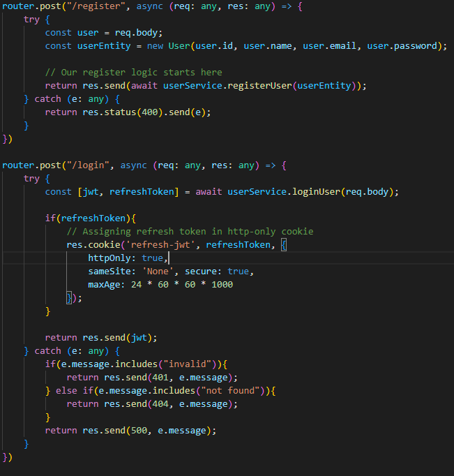Click includes before the "invalid" string

click(136, 364)
